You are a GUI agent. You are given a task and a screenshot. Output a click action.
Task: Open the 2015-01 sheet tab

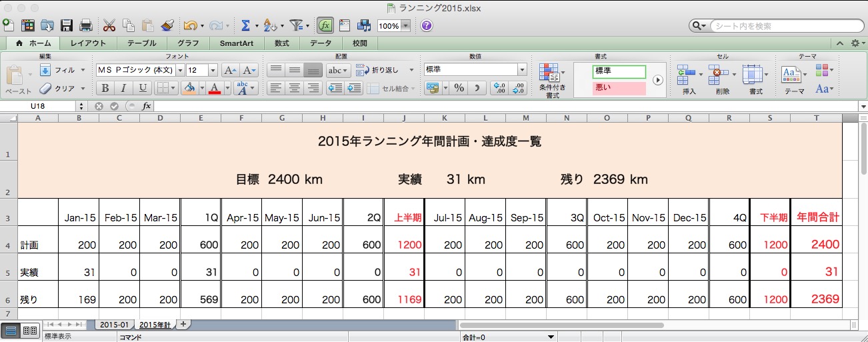pos(113,325)
